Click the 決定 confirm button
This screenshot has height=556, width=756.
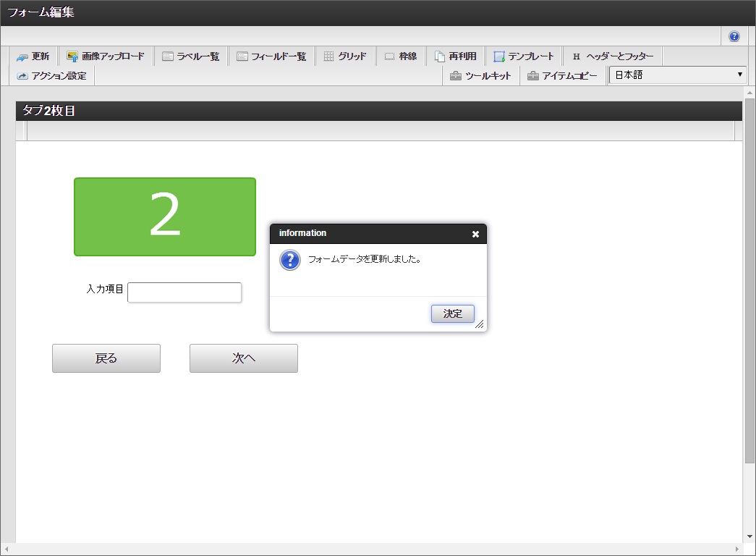coord(453,313)
